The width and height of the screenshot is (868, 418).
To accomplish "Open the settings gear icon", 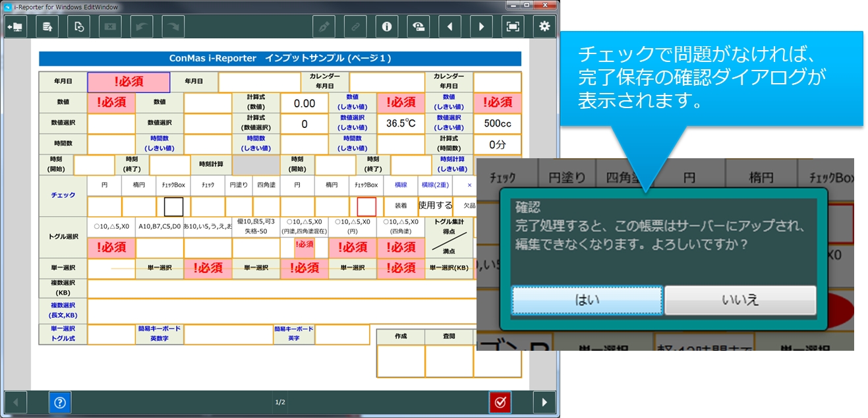I will (x=544, y=26).
